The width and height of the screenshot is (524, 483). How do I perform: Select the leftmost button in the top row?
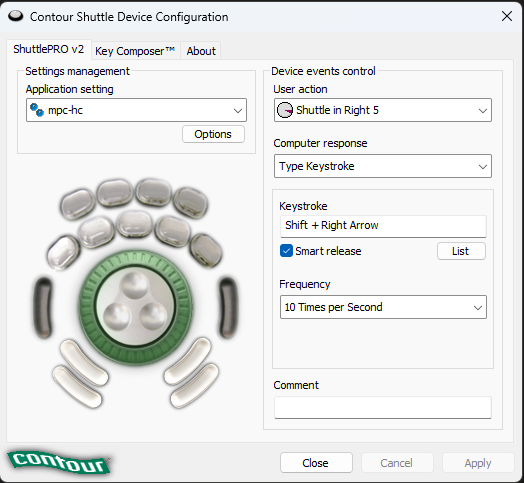click(78, 204)
